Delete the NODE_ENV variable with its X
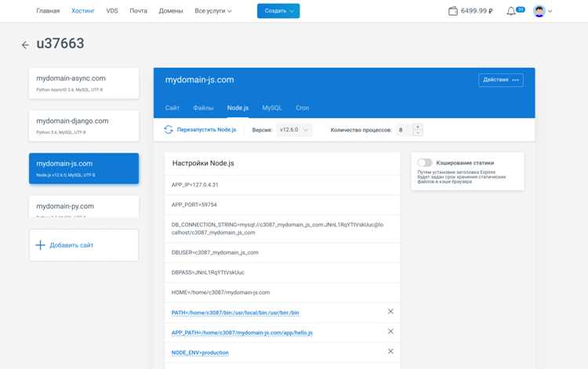The image size is (588, 369). coord(390,351)
